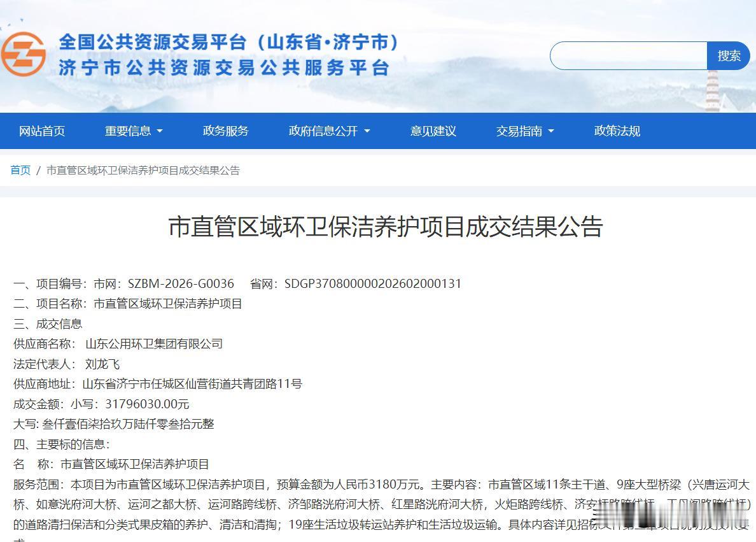Click breadcrumb text 市直管区域环卫保洁养护项目成交结果公告
Viewport: 756px width, 542px height.
pyautogui.click(x=143, y=171)
